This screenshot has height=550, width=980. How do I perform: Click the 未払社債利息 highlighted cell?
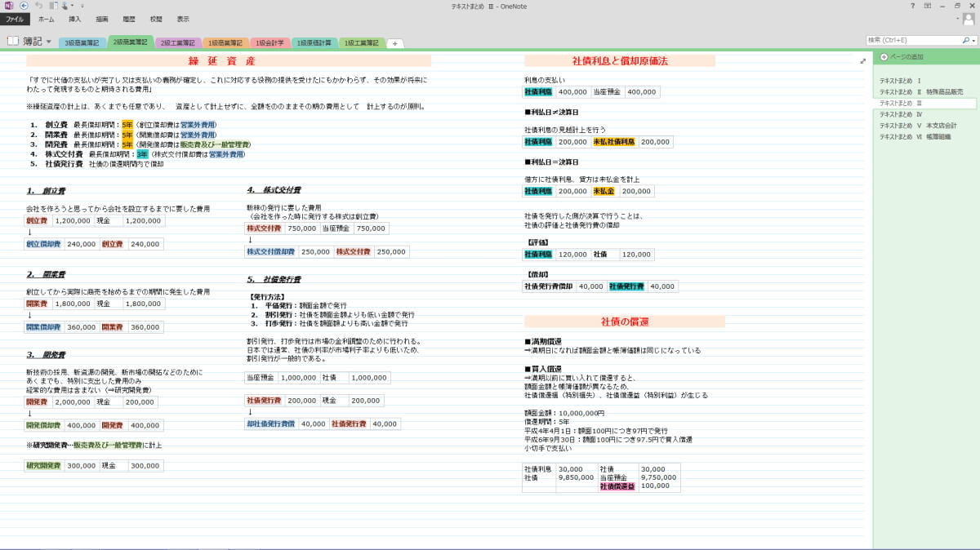click(x=614, y=142)
